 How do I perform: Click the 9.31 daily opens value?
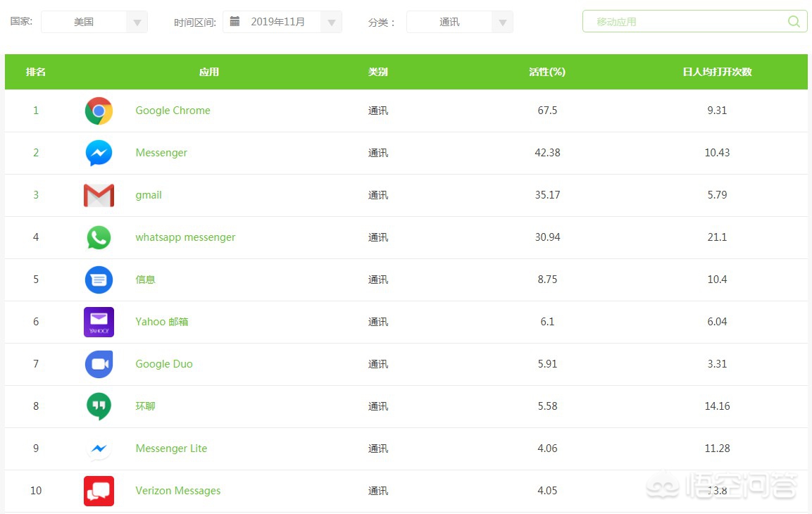[x=717, y=111]
